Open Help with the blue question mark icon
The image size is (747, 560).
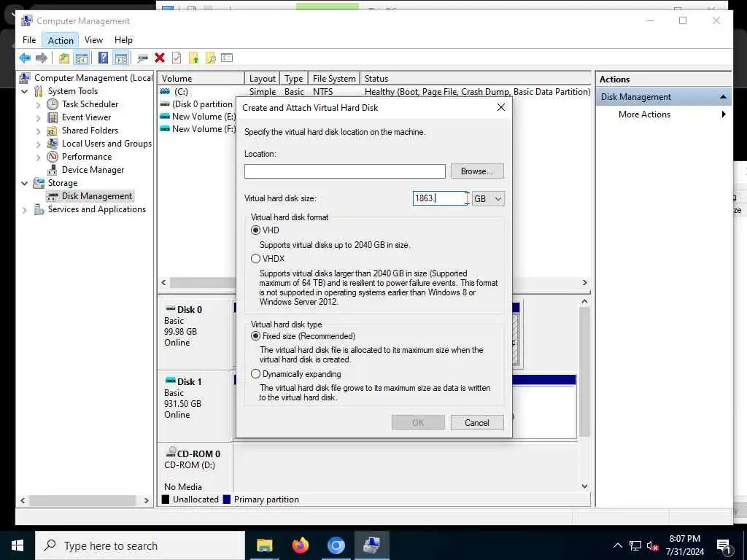(x=103, y=58)
